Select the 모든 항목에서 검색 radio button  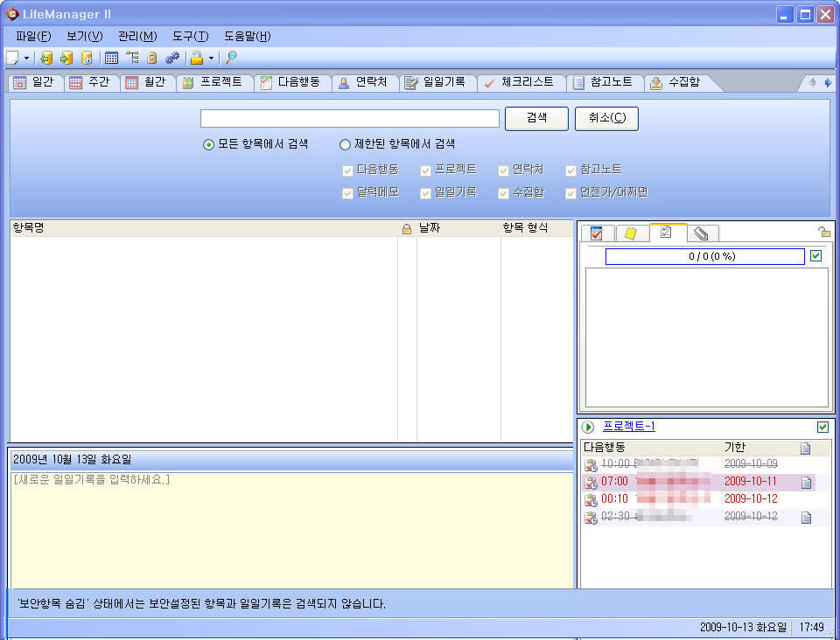click(208, 144)
